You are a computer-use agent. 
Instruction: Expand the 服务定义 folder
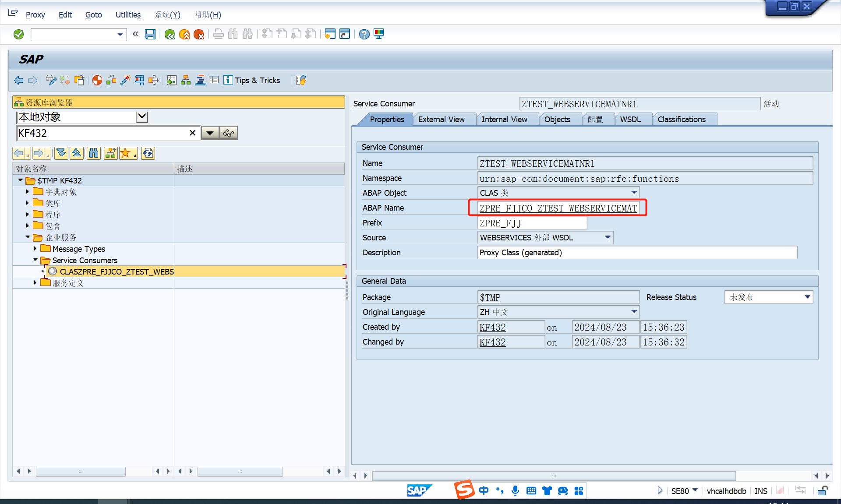click(35, 283)
